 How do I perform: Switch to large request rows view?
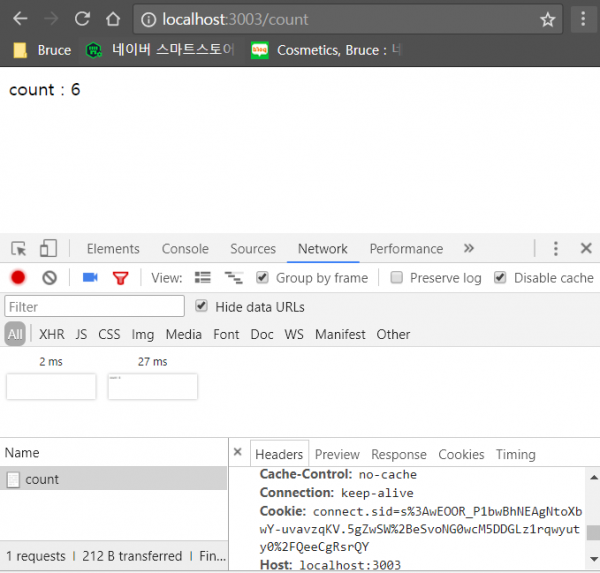tap(203, 278)
